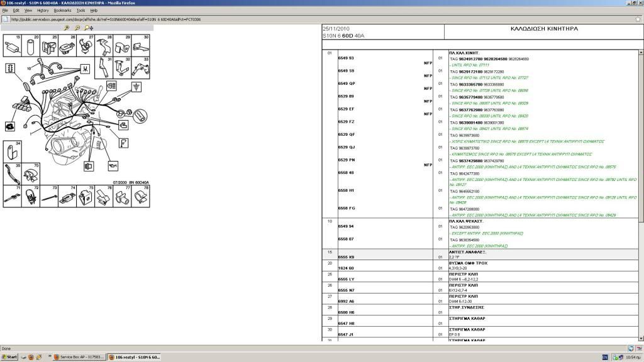Screen dimensions: 644x362
Task: Select part thumbnail 28 bracket
Action: (104, 45)
